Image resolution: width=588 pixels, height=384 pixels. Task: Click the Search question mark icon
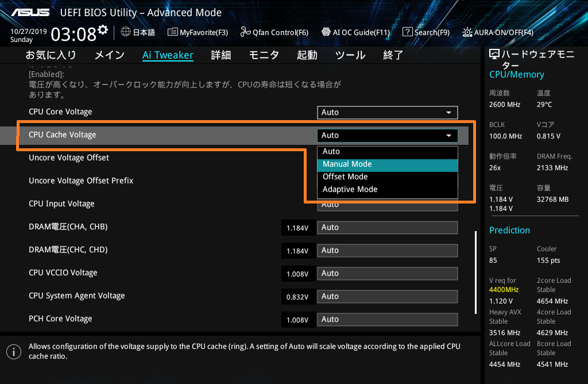[x=407, y=32]
